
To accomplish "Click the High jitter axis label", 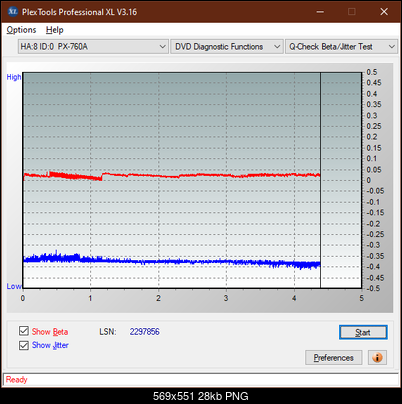I will click(x=14, y=77).
